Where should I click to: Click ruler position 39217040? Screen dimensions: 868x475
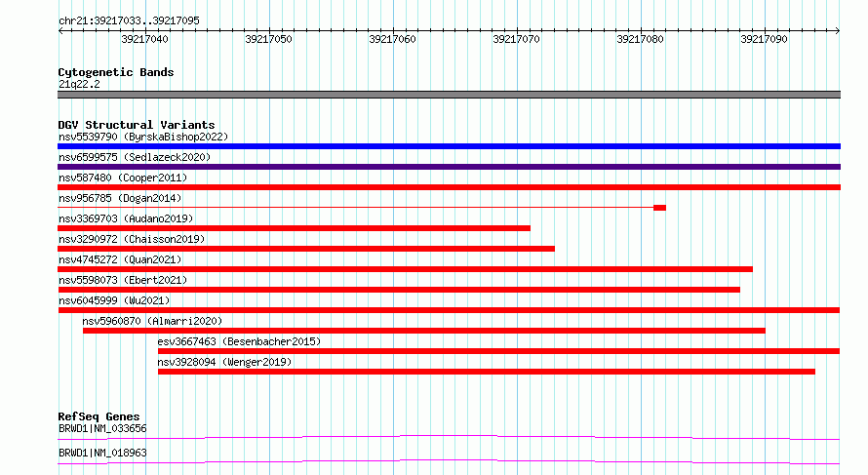pyautogui.click(x=144, y=39)
